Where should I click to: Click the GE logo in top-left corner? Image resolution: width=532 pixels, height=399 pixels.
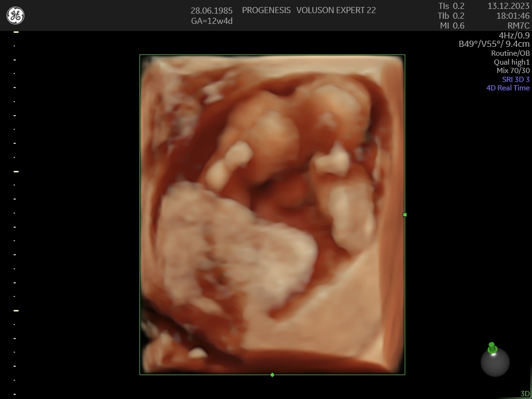pos(15,15)
